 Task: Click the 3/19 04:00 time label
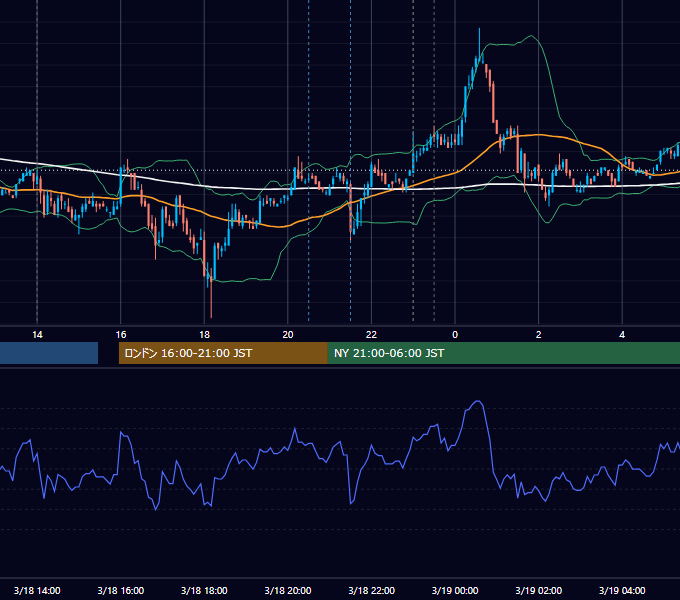point(622,590)
